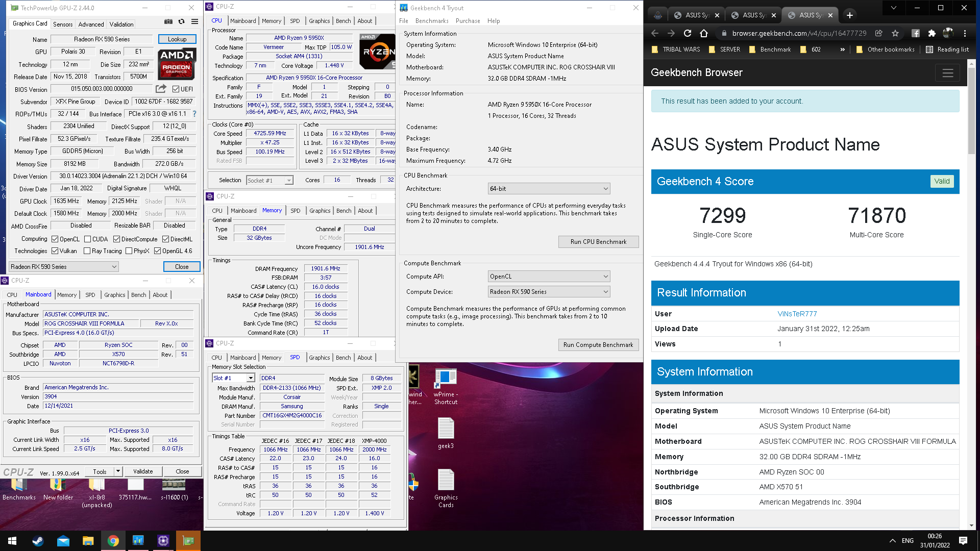The height and width of the screenshot is (551, 980).
Task: Open Geekbench Browser hamburger navigation
Action: pos(948,73)
